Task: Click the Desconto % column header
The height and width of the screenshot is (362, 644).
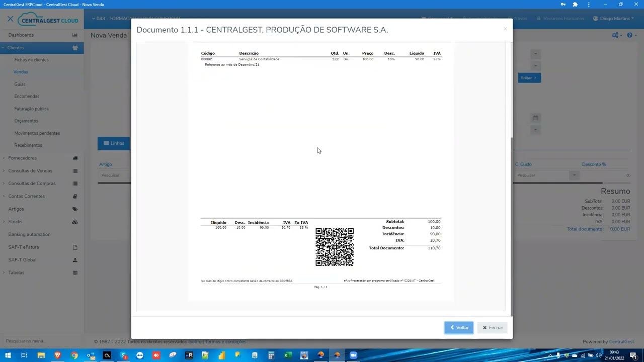Action: (594, 164)
